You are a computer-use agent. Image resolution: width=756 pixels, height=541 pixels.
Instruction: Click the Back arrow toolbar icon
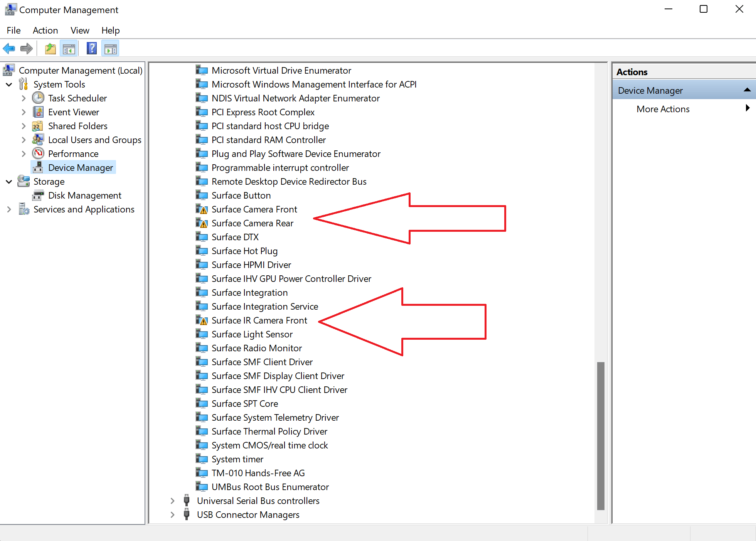tap(9, 49)
